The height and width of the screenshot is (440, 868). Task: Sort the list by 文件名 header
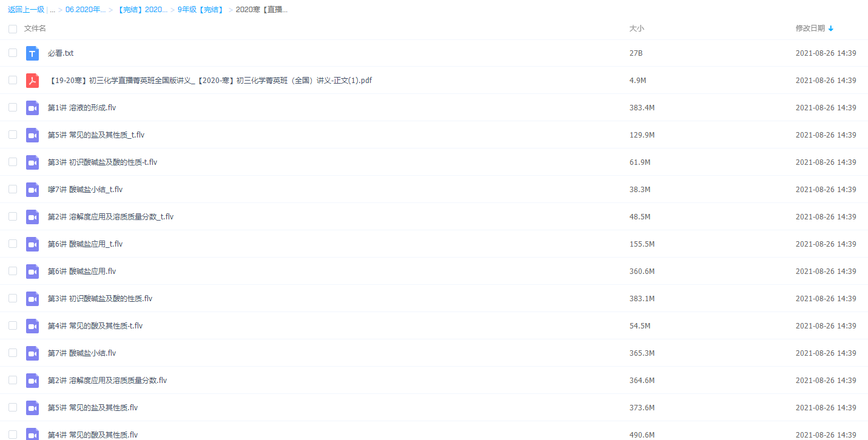35,28
